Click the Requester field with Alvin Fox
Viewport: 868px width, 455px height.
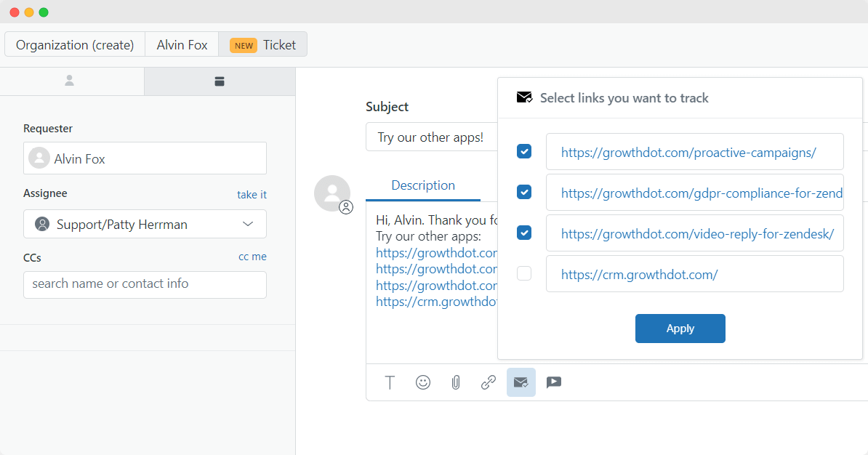(145, 158)
